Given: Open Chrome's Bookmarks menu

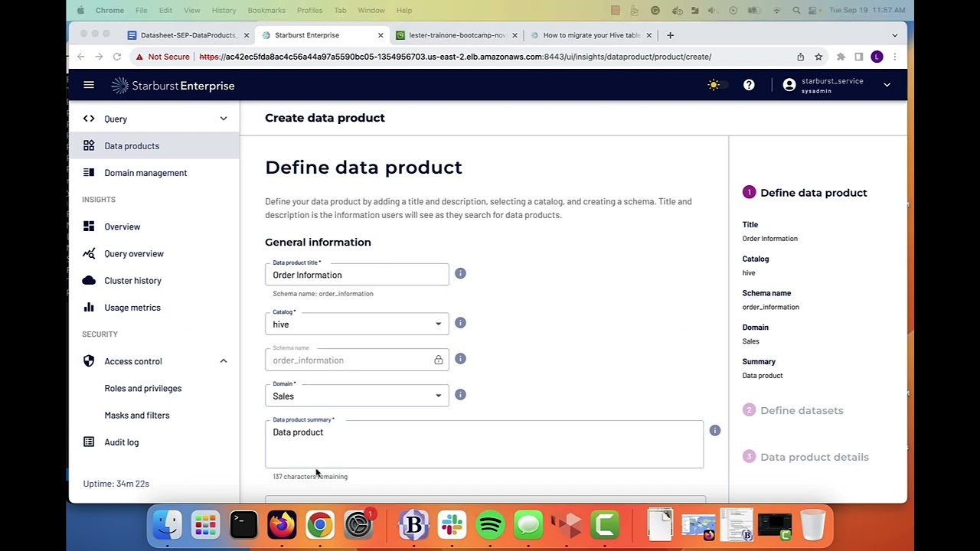Looking at the screenshot, I should pyautogui.click(x=266, y=10).
